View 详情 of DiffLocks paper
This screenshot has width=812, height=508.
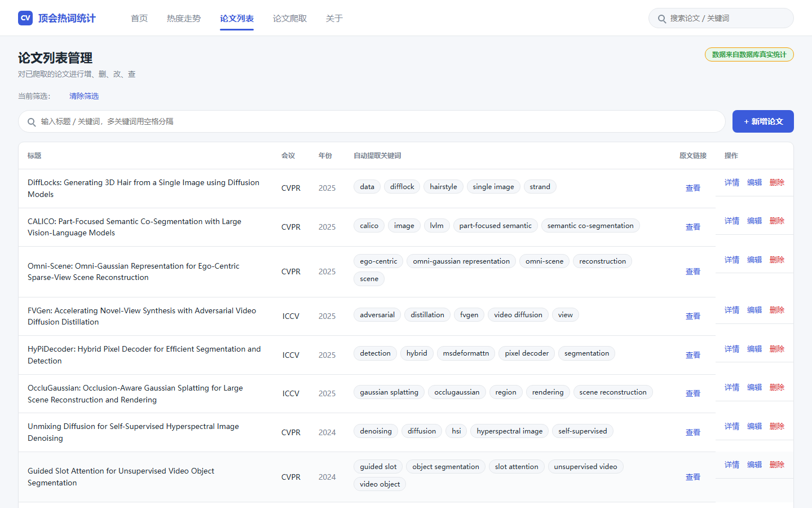(732, 182)
